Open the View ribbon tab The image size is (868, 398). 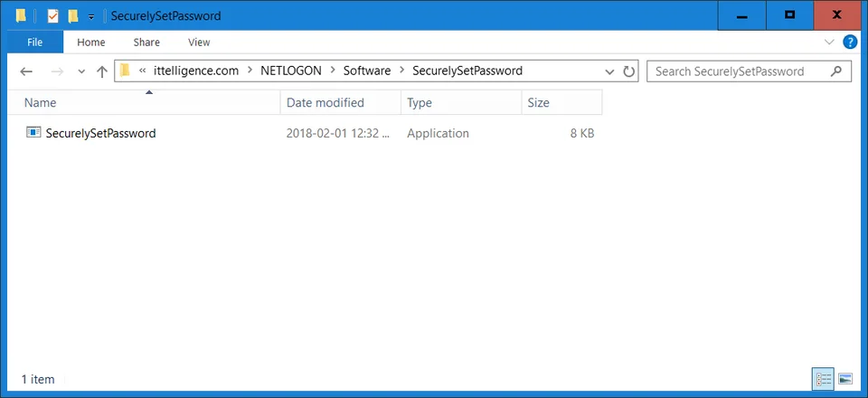coord(199,43)
